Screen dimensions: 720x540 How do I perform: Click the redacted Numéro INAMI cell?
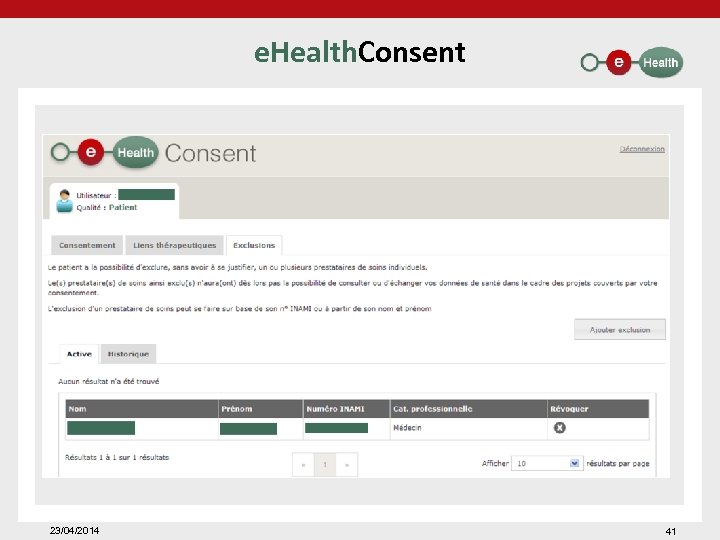[x=337, y=428]
